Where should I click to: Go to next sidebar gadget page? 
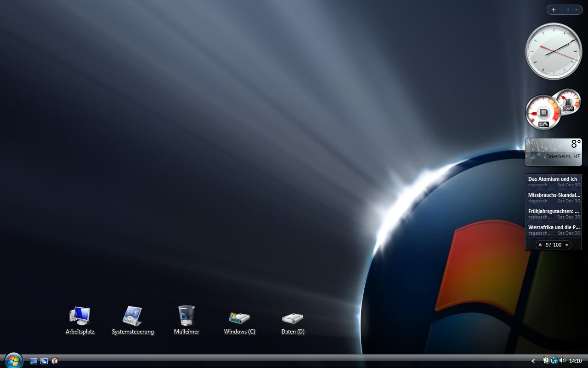pyautogui.click(x=577, y=10)
